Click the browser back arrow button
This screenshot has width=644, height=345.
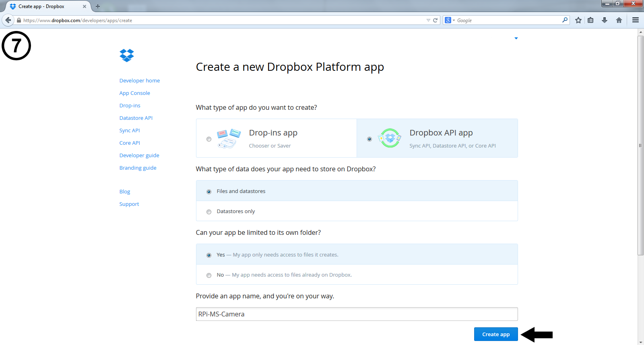tap(8, 20)
